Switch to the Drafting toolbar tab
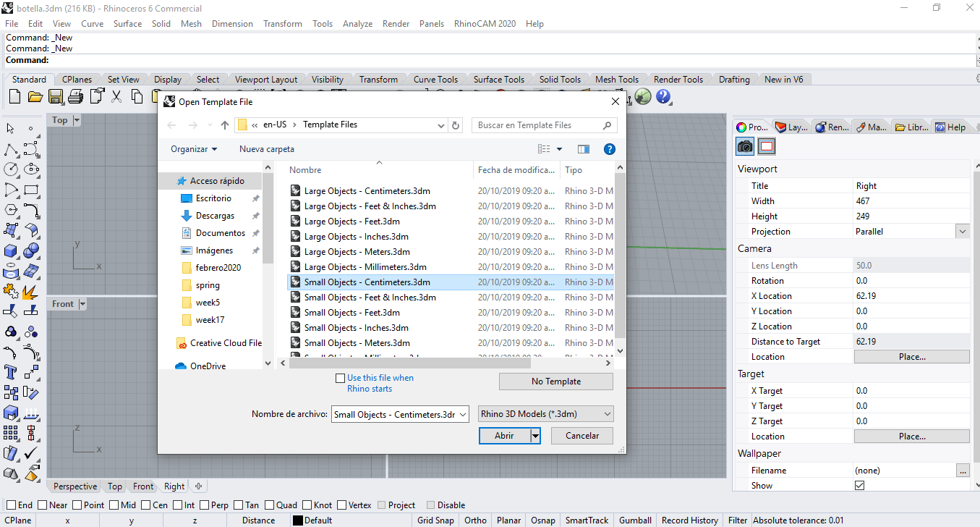980x527 pixels. pos(734,80)
